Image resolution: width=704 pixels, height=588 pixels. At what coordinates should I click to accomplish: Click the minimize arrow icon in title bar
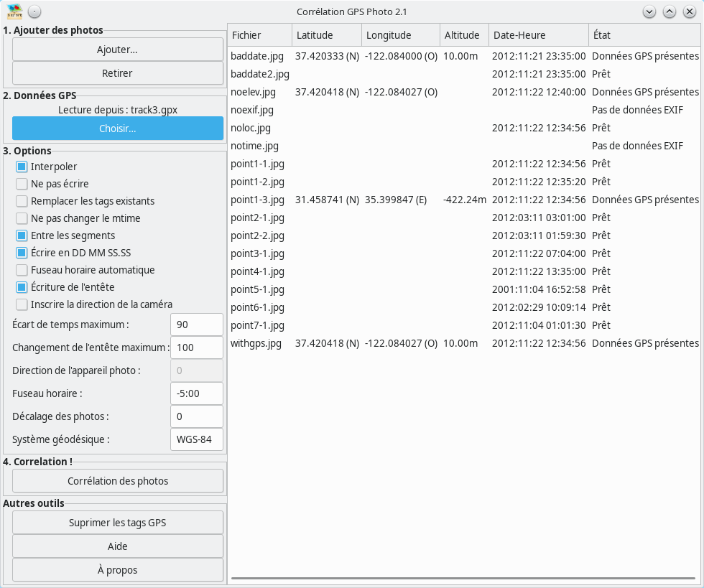[649, 11]
